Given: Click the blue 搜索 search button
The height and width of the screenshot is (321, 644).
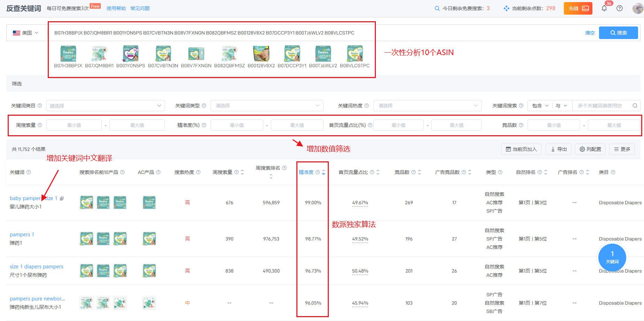Looking at the screenshot, I should tap(618, 33).
